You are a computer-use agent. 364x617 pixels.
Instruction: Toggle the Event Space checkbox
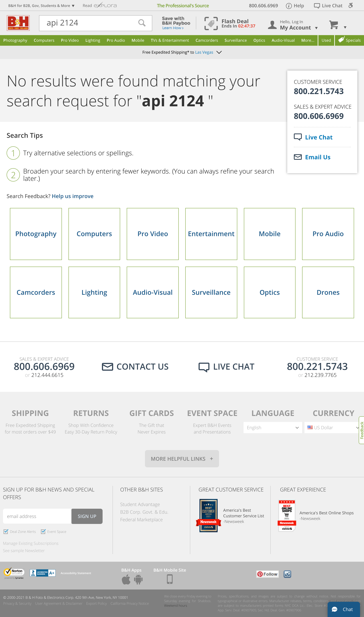(43, 532)
